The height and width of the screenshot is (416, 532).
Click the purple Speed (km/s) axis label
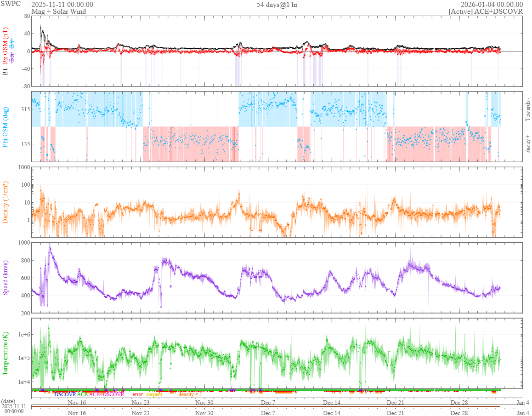6,278
